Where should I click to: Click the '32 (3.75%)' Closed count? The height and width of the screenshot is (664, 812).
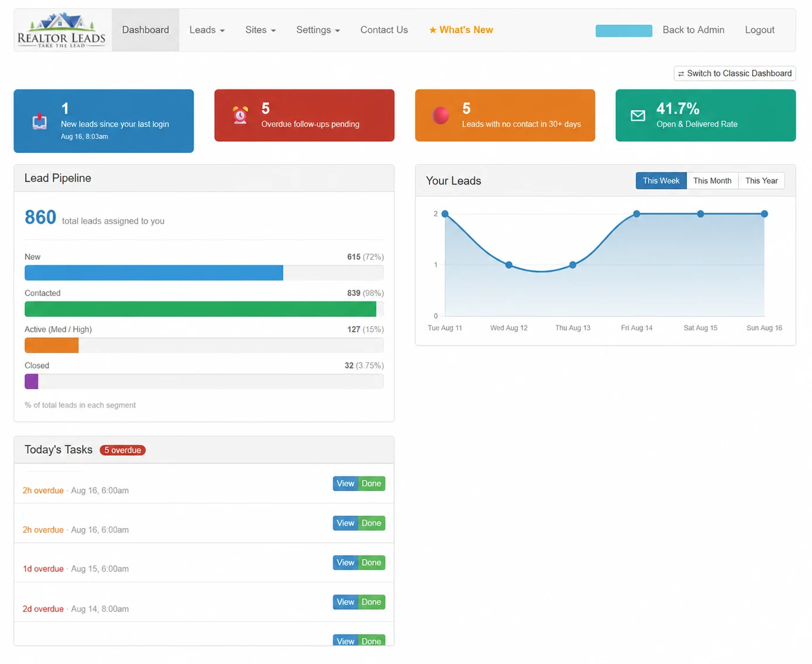(x=364, y=365)
